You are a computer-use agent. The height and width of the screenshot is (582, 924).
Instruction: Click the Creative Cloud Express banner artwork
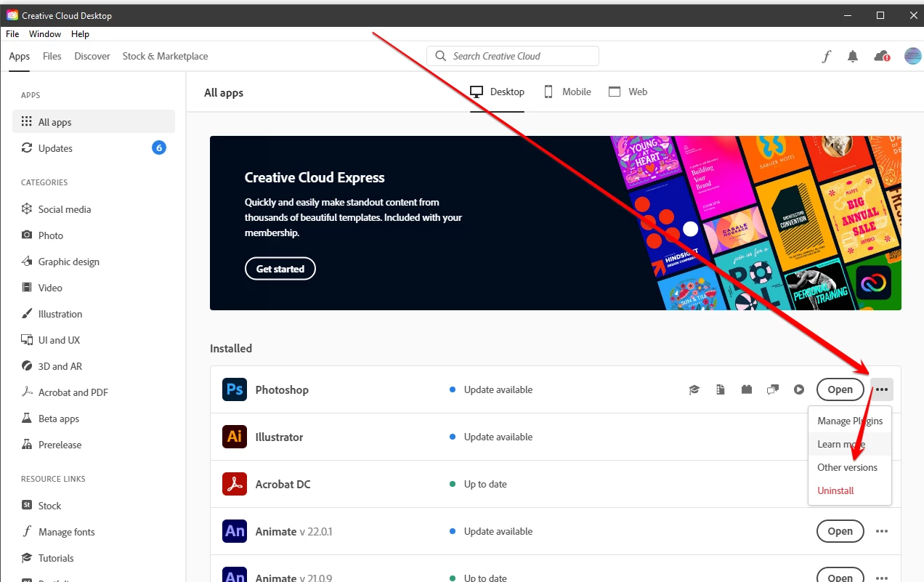(755, 223)
